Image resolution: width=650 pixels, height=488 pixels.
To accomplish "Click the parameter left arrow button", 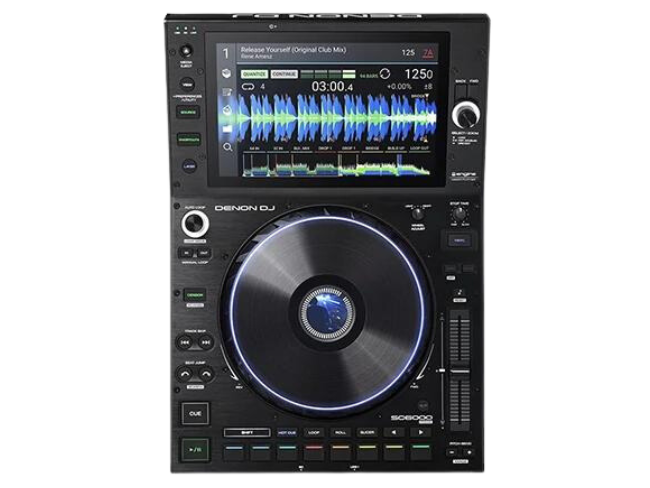I will (x=394, y=432).
